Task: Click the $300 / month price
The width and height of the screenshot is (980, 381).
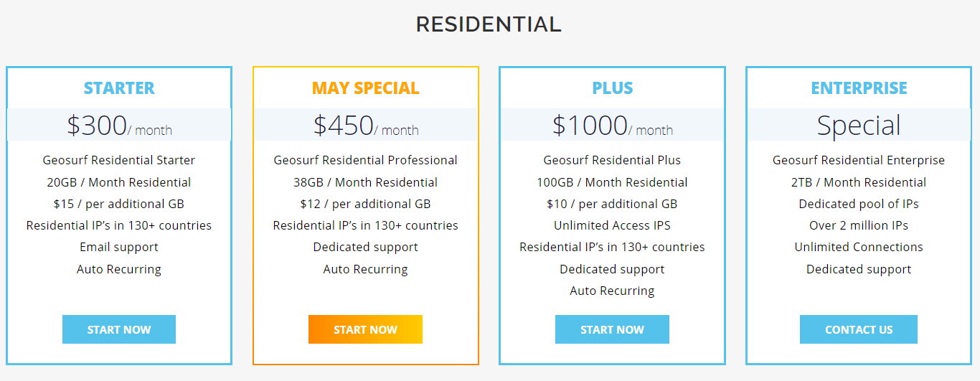Action: (119, 126)
